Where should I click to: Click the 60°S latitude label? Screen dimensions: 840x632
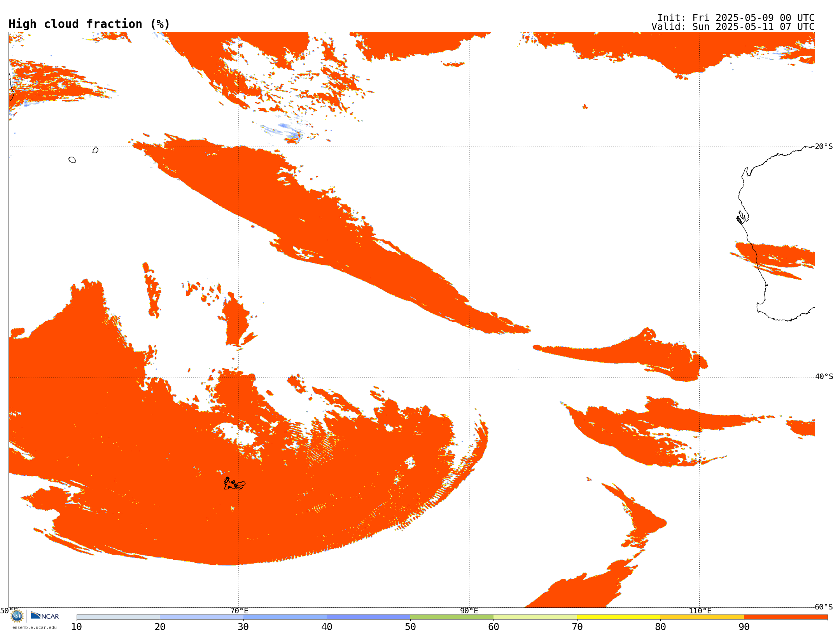824,607
